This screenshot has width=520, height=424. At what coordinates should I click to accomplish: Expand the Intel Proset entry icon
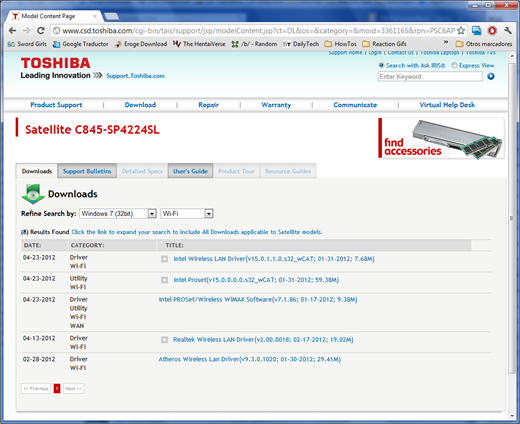tap(164, 280)
